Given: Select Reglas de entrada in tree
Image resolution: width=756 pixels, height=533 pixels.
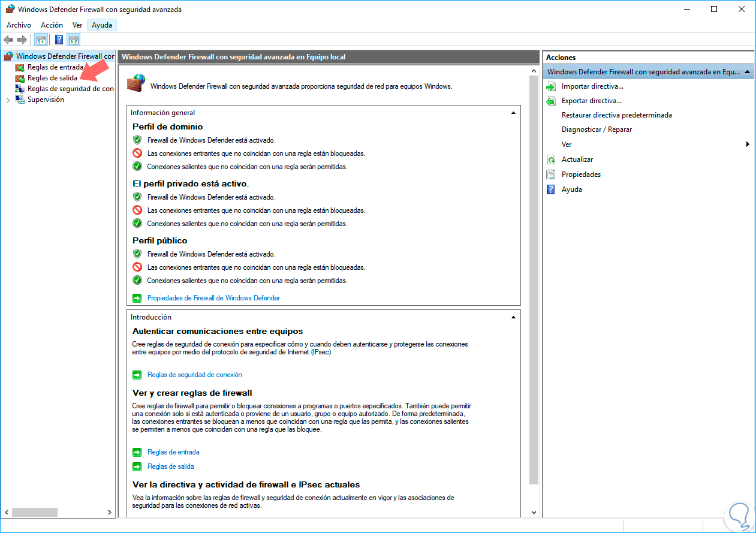Looking at the screenshot, I should [55, 67].
